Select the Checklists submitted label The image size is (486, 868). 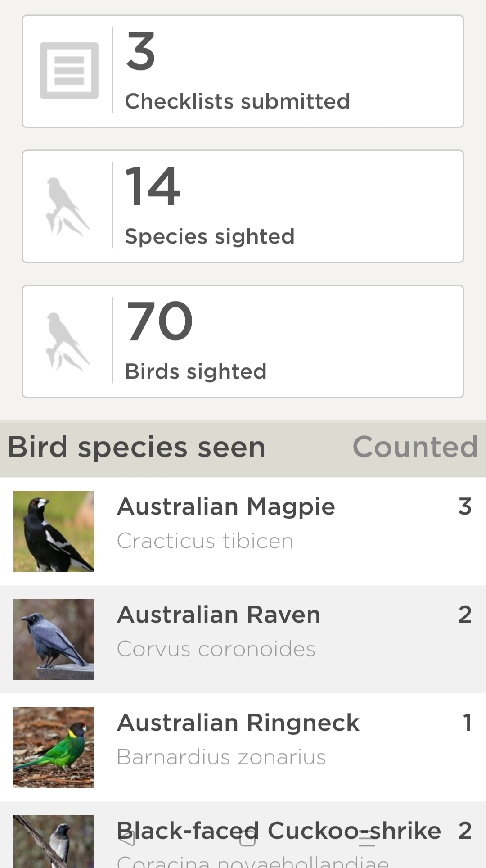pyautogui.click(x=237, y=101)
